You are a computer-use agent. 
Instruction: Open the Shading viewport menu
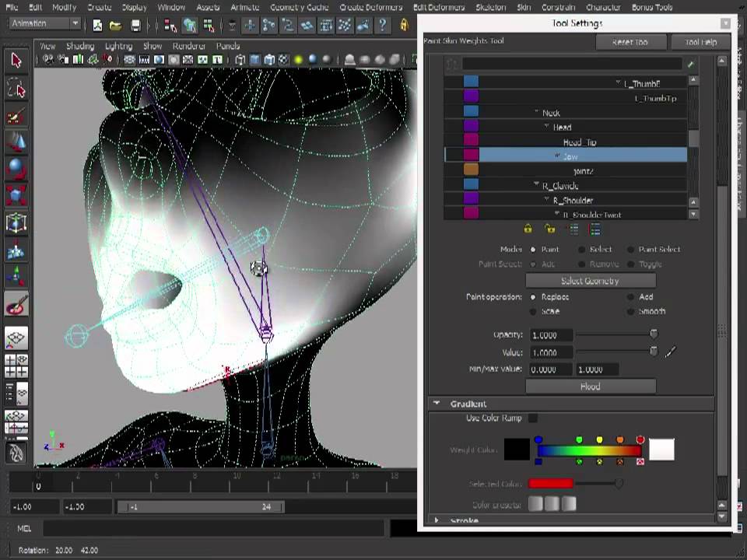pos(79,46)
